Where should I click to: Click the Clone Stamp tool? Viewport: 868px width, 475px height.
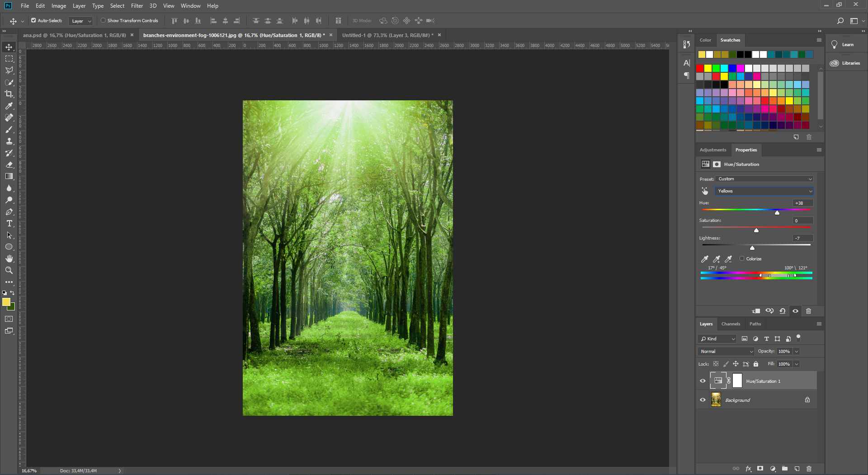click(x=9, y=141)
